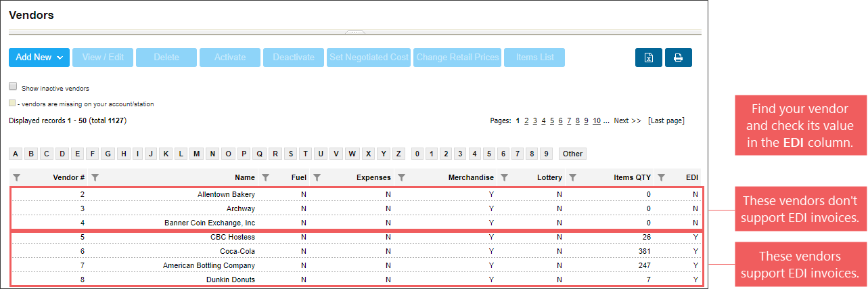
Task: Select the Other alphabet filter
Action: 572,154
